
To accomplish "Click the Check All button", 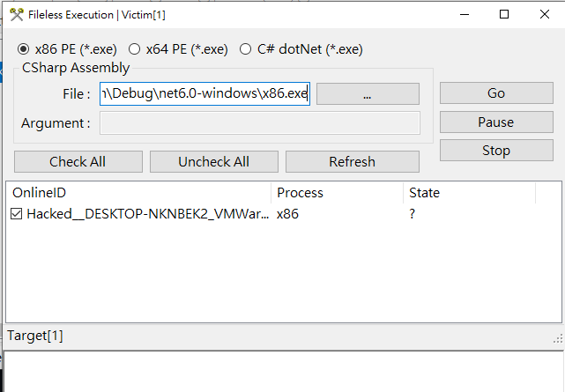I will (78, 161).
